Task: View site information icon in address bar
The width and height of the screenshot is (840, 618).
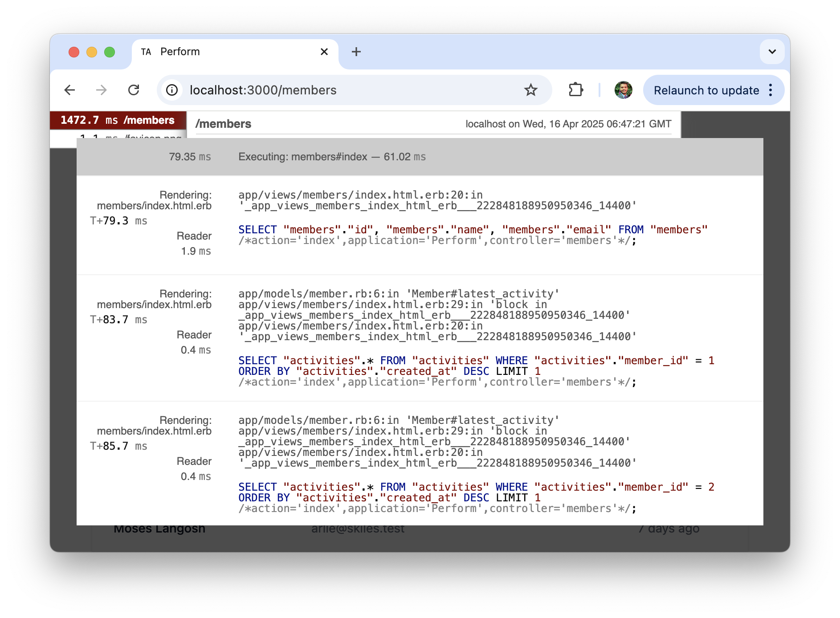Action: (x=171, y=90)
